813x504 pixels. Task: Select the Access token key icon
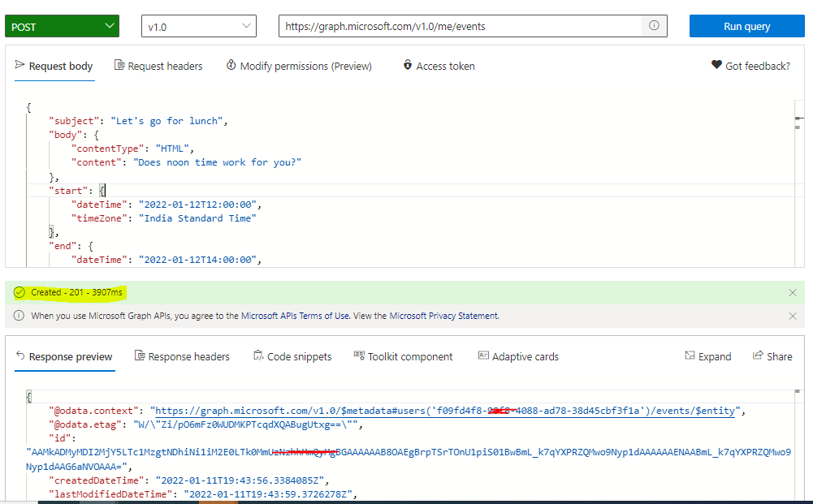(408, 66)
